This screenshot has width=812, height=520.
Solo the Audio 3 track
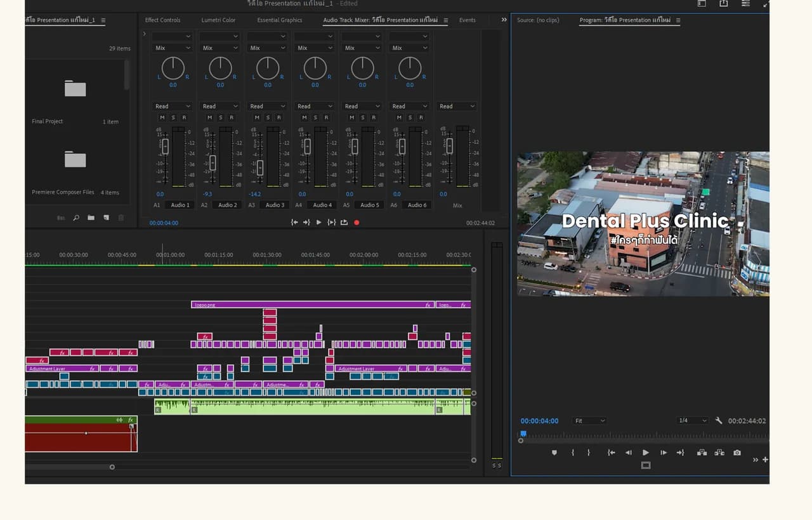268,117
